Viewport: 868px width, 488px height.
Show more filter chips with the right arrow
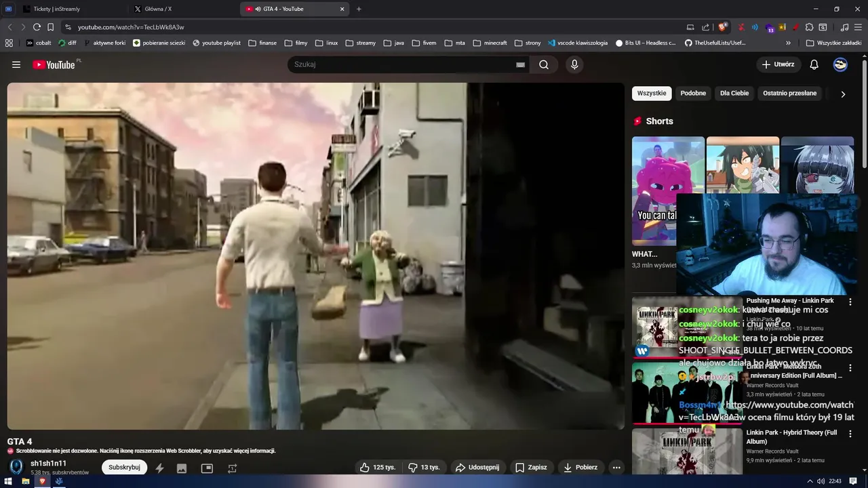843,94
